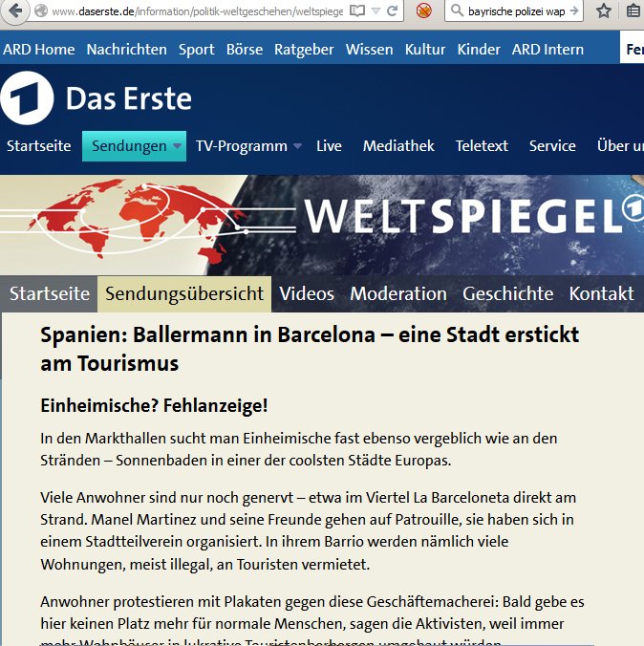Click the 'Das Erste' wordmark
The height and width of the screenshot is (646, 644).
click(129, 98)
